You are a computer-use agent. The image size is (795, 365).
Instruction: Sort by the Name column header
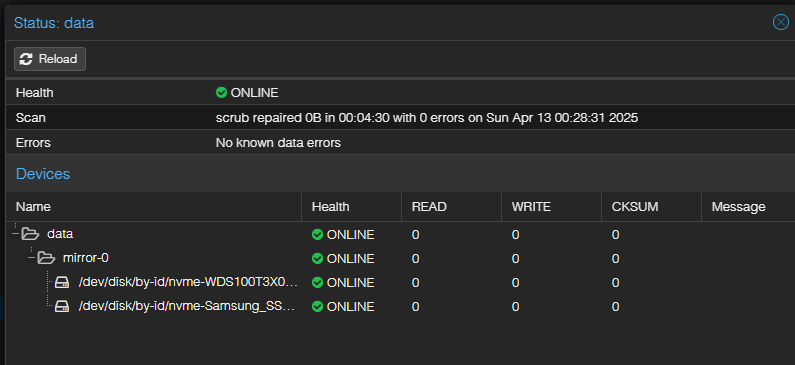click(154, 207)
